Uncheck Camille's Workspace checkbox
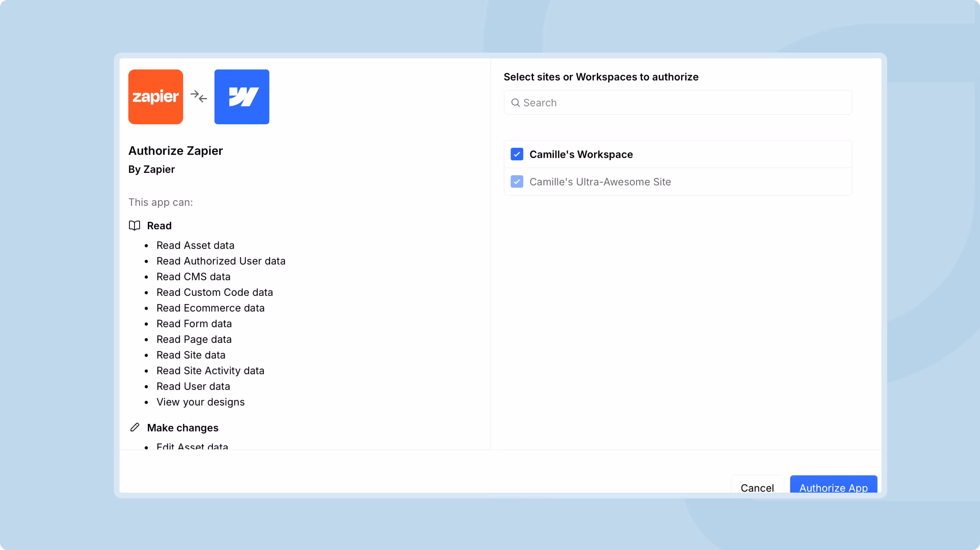The height and width of the screenshot is (550, 980). pyautogui.click(x=517, y=154)
